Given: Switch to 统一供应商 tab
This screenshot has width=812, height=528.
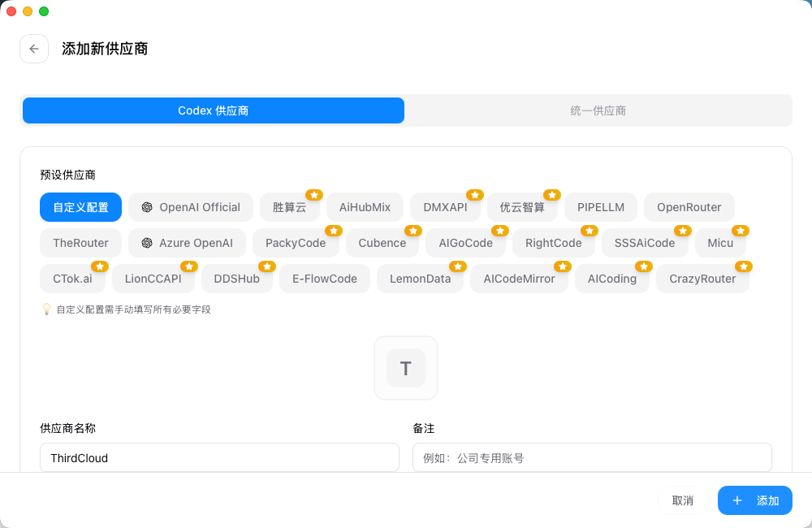Looking at the screenshot, I should [598, 110].
